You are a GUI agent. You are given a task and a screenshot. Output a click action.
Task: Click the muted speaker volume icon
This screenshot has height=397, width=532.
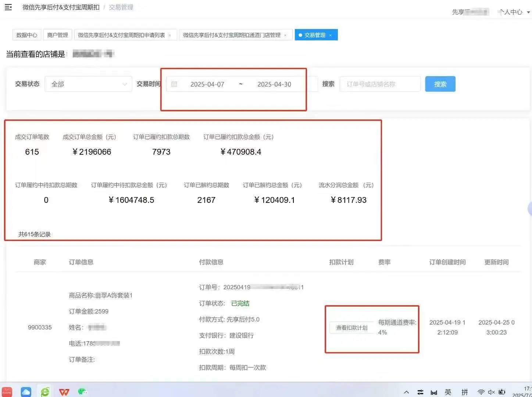point(491,392)
